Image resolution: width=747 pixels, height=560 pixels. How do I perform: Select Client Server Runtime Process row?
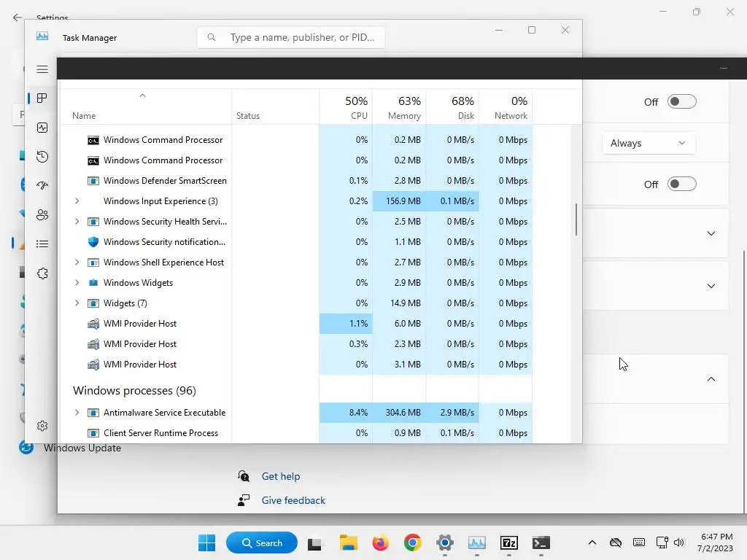[x=296, y=433]
